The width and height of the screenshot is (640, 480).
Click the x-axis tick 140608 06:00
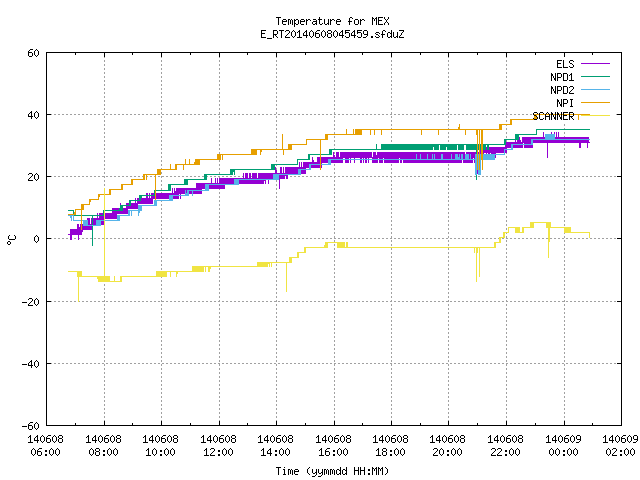pos(46,446)
